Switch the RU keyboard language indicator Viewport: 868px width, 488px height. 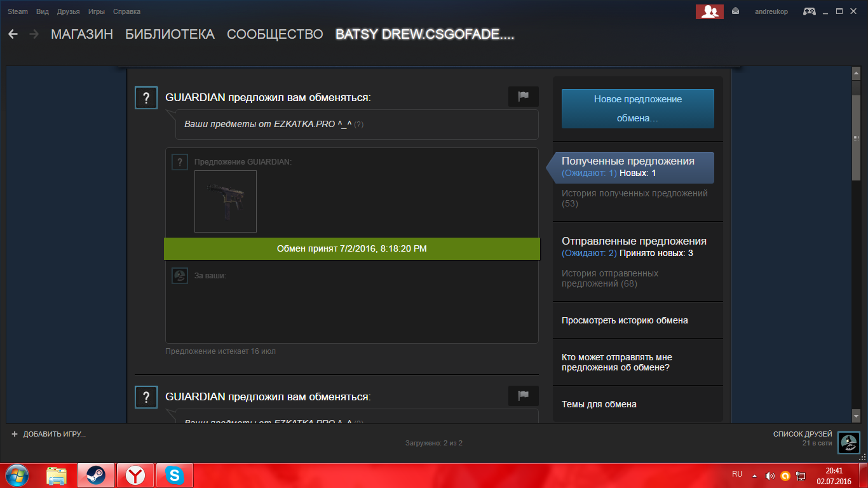(737, 474)
